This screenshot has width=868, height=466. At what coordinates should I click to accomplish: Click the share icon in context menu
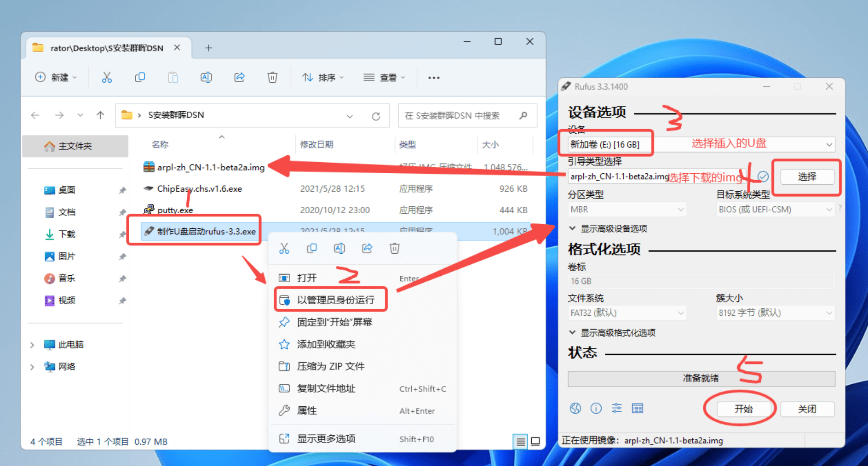(367, 249)
